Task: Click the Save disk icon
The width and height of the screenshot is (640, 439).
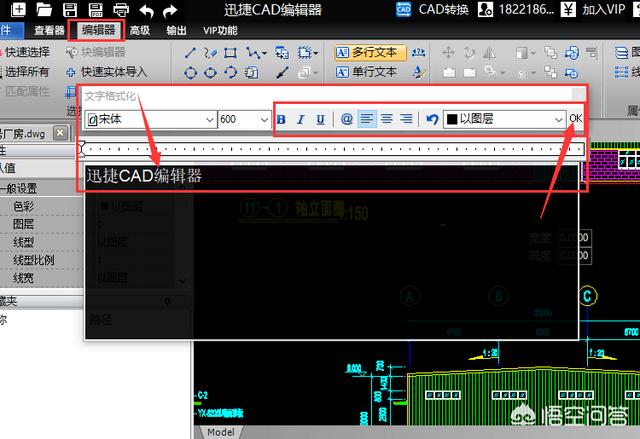Action: (70, 10)
